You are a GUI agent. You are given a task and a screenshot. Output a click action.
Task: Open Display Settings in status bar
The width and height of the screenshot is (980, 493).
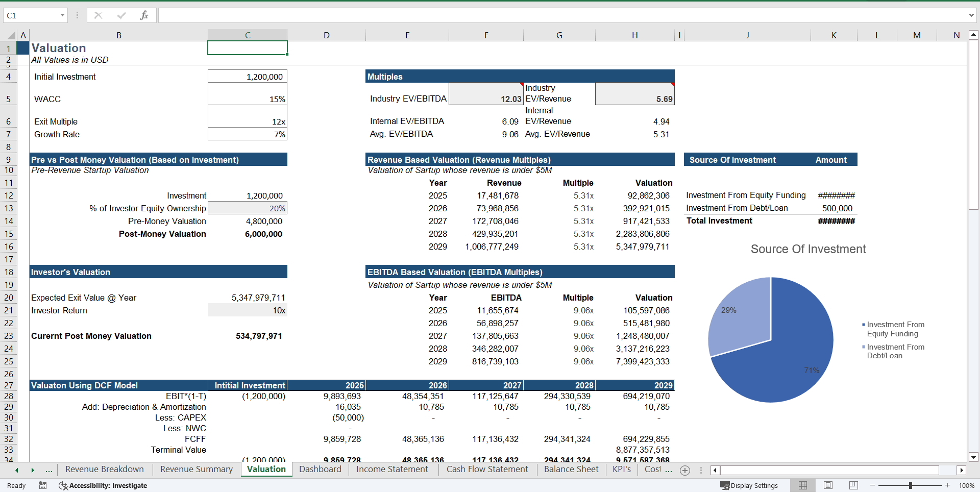(x=749, y=485)
